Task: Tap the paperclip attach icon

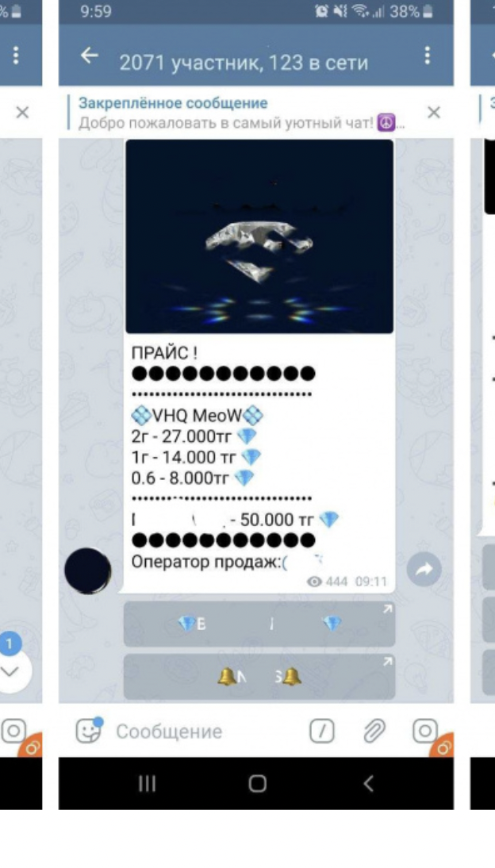Action: (x=374, y=732)
